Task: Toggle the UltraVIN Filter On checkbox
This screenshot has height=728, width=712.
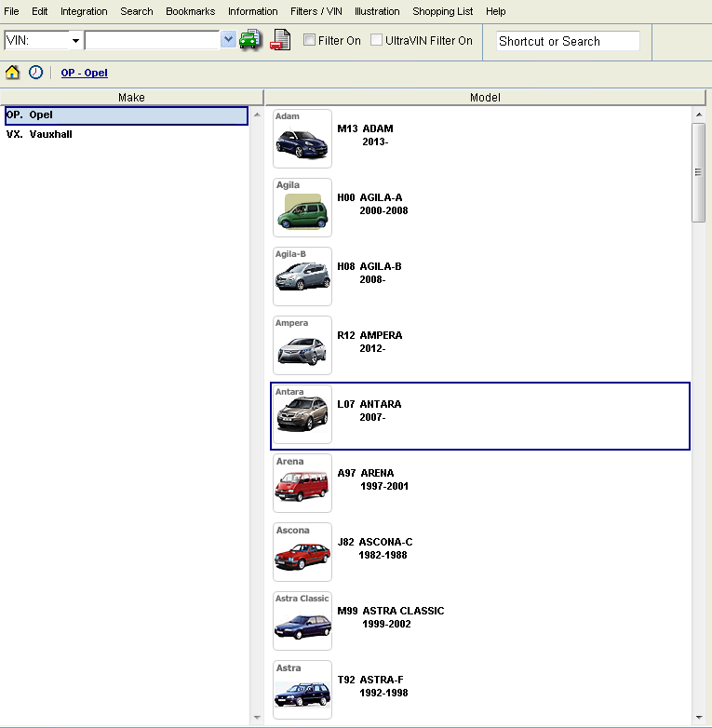Action: [x=377, y=40]
